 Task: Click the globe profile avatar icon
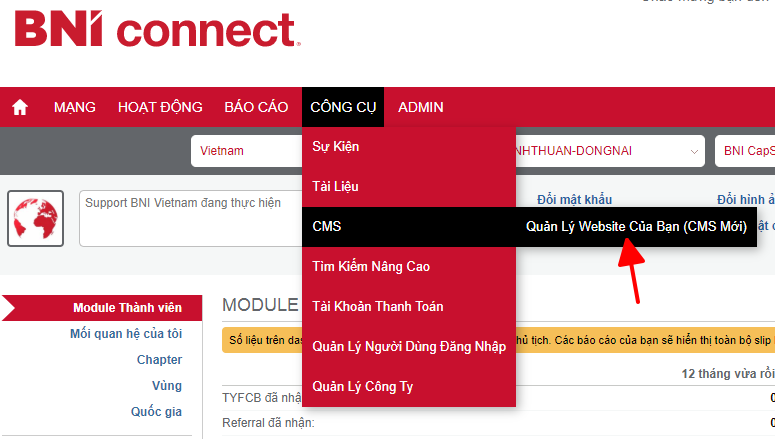click(35, 218)
